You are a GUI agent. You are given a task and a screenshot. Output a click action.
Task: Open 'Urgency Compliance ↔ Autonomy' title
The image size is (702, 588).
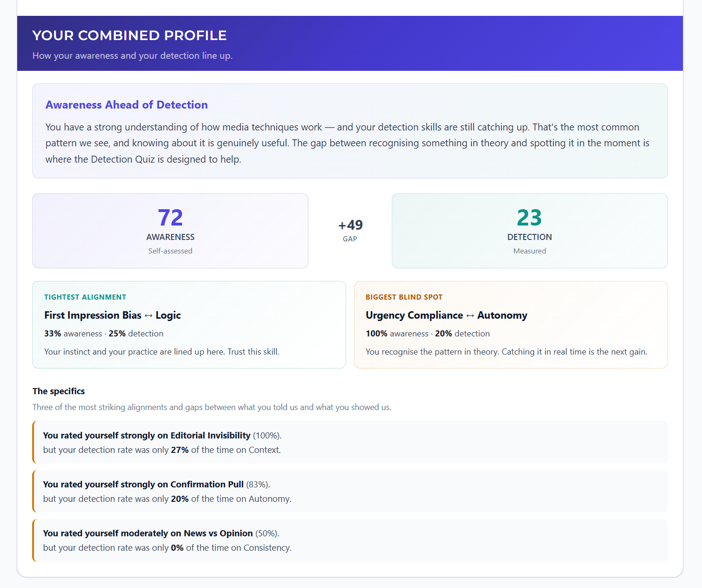click(446, 315)
